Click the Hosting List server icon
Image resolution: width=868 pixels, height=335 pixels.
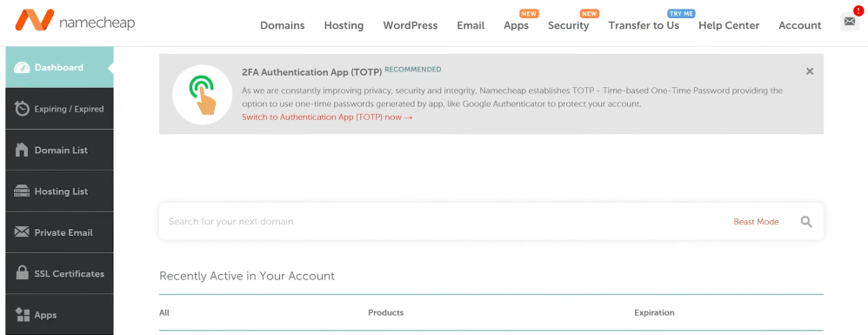(x=22, y=191)
